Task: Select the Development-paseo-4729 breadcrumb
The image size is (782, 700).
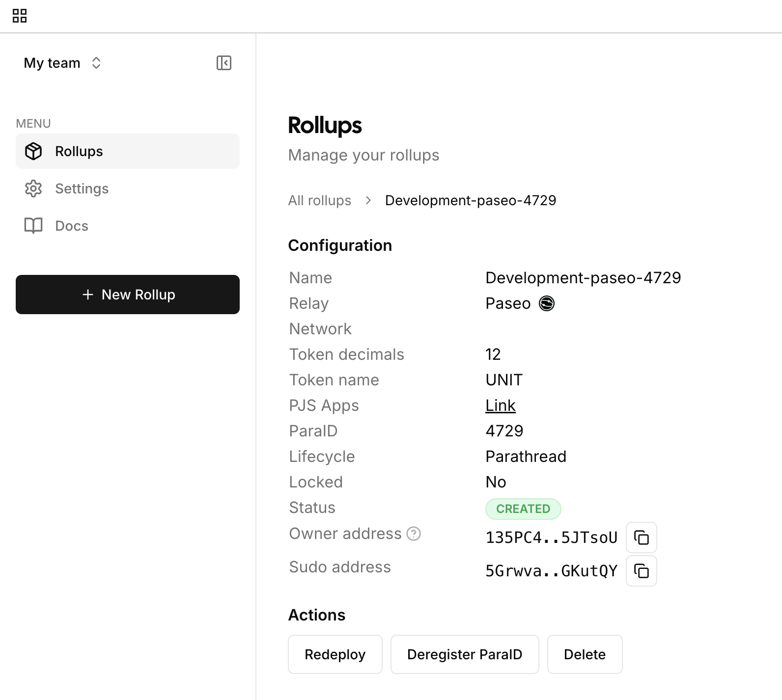Action: click(471, 200)
